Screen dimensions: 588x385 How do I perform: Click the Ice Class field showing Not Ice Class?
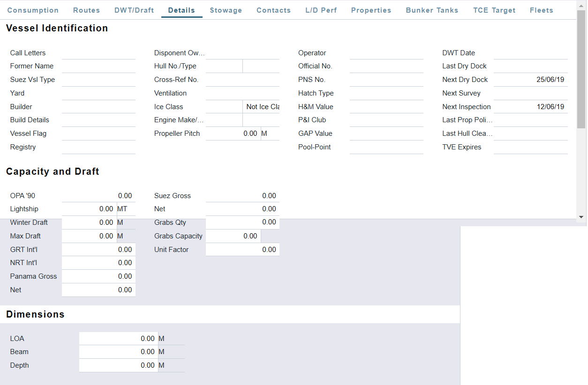pos(261,106)
